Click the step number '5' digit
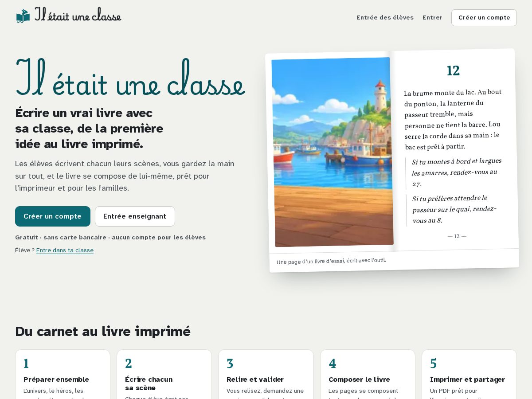The height and width of the screenshot is (399, 532). click(x=433, y=364)
